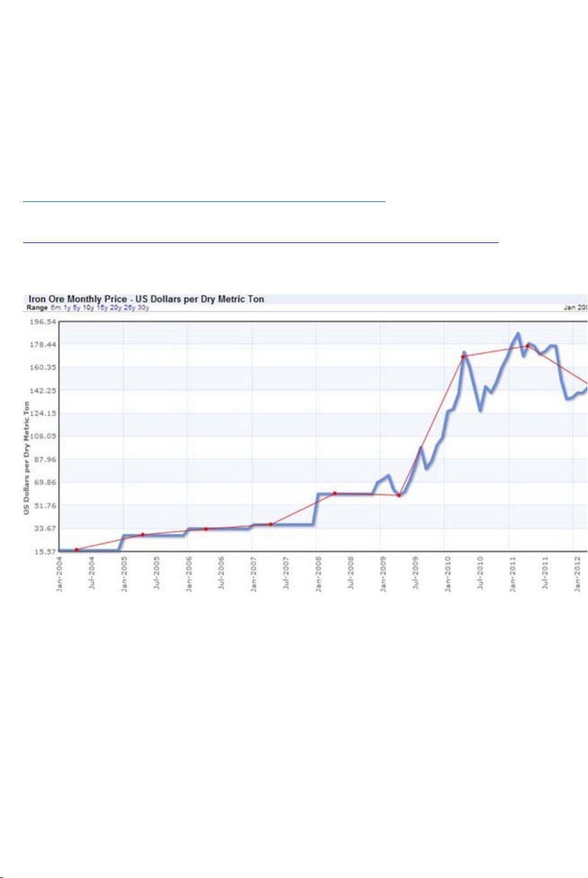Click the red trend point in 2007
The image size is (588, 878).
coord(271,524)
